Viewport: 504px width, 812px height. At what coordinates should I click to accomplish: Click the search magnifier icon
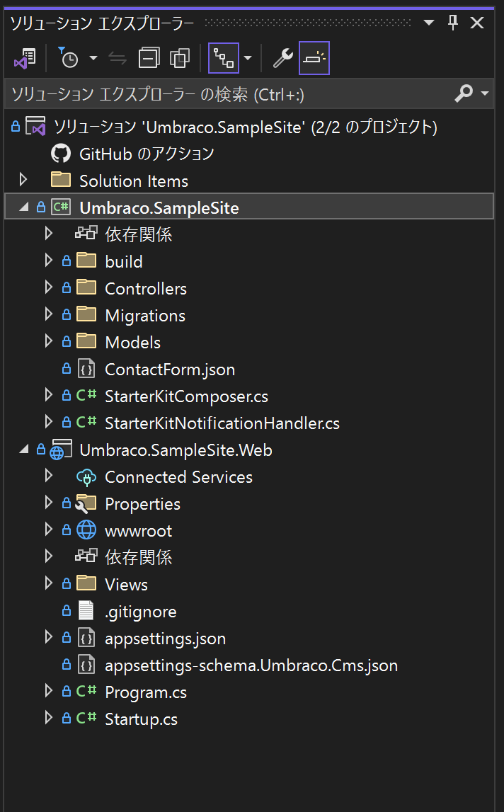[x=464, y=94]
